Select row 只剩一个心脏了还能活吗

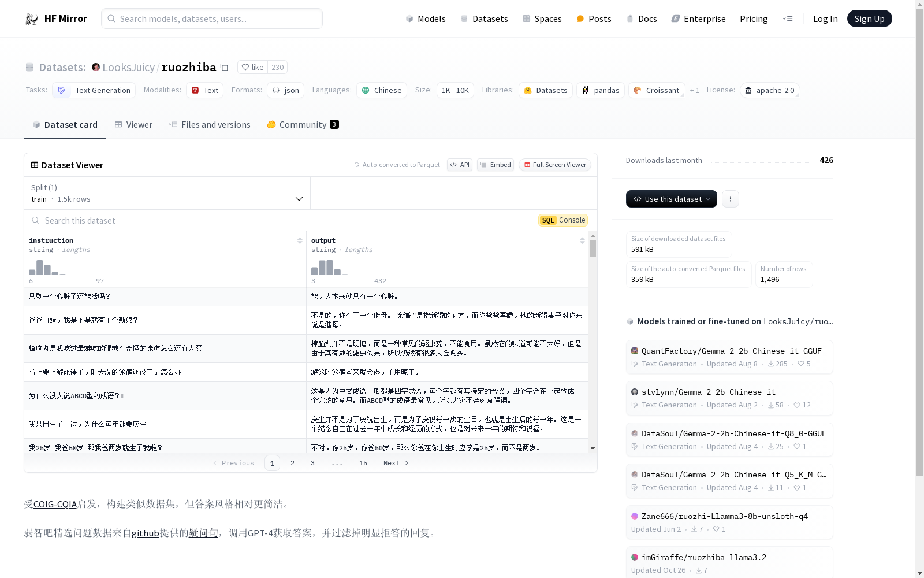[306, 297]
